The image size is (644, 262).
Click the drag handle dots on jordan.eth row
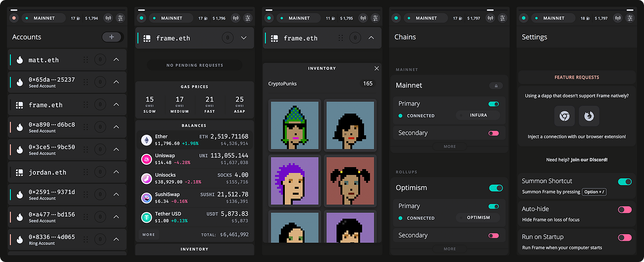tap(86, 172)
